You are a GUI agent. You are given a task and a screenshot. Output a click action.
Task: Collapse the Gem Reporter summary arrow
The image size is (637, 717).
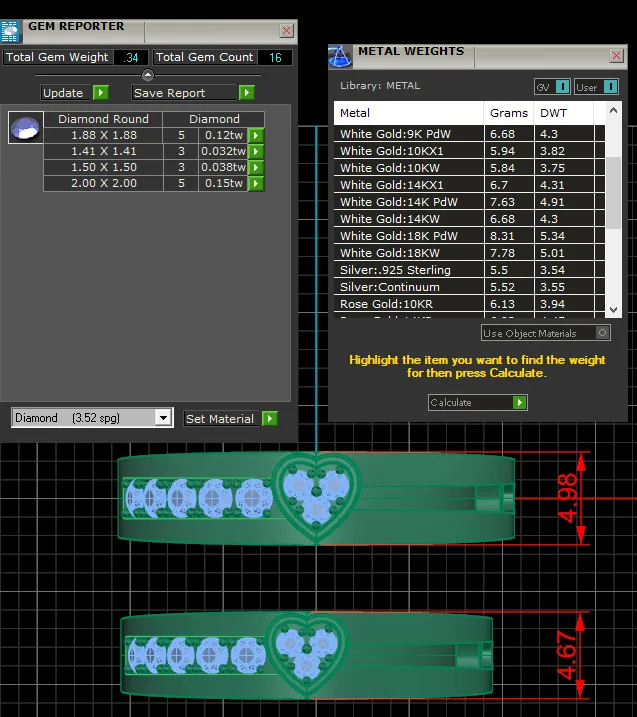148,75
